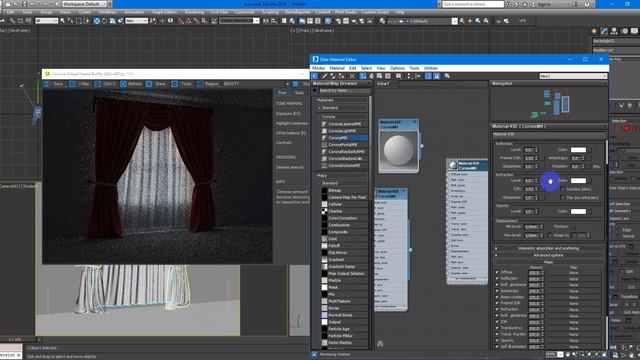Click None map button for Diffuse
Screen dimensions: 640x360
(x=573, y=272)
